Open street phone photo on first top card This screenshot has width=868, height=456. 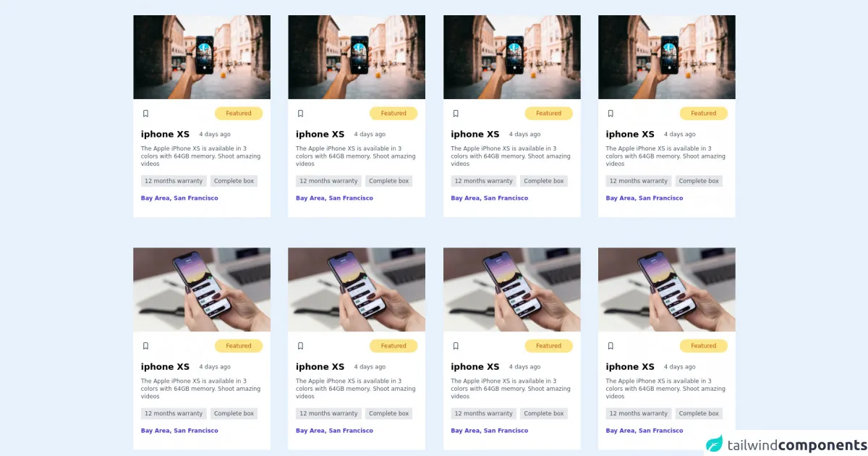point(202,57)
